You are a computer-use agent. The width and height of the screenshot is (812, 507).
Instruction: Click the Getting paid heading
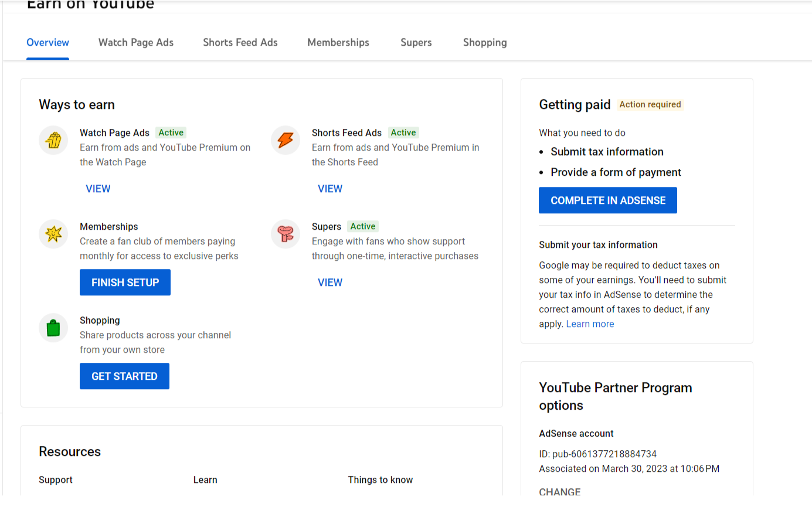(x=575, y=105)
